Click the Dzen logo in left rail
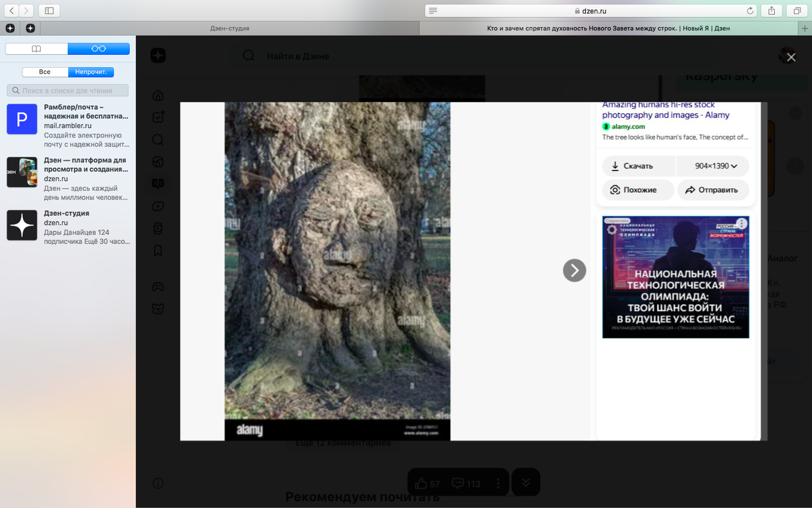 (158, 56)
